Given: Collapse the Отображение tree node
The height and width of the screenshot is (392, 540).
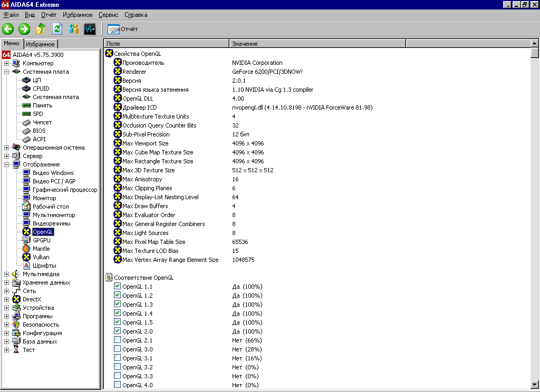Looking at the screenshot, I should 6,164.
